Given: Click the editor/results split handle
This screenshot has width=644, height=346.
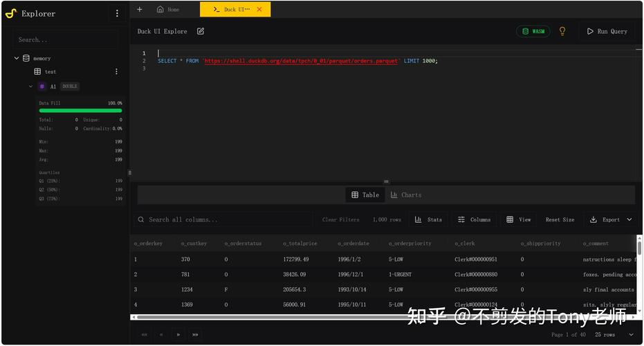Looking at the screenshot, I should click(x=386, y=181).
